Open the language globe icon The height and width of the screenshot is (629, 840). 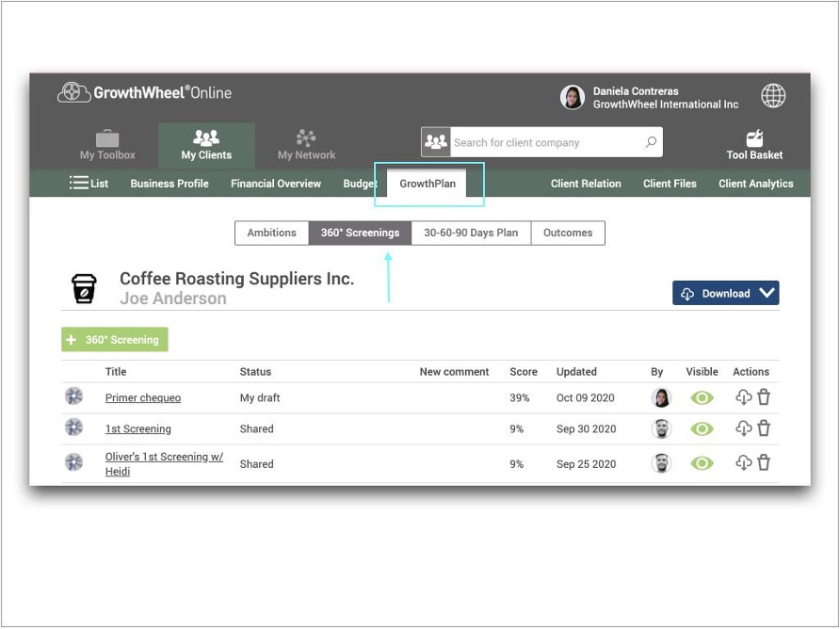click(x=773, y=96)
